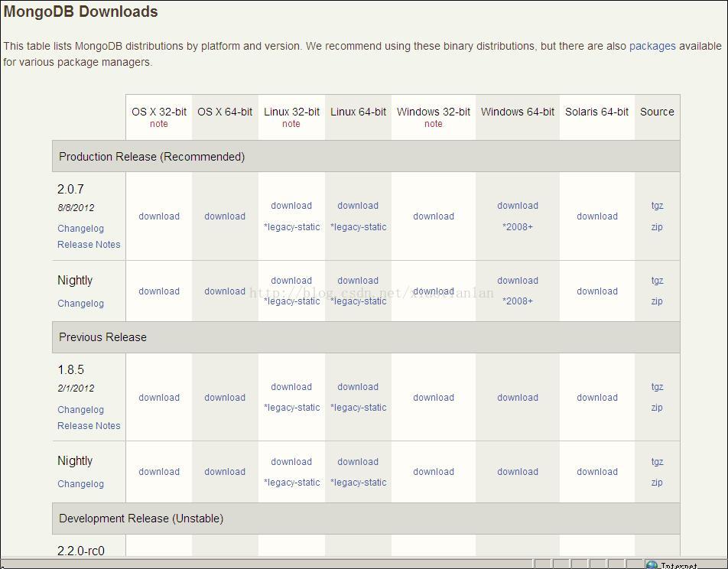Get 1.8.5 source tgz

657,387
